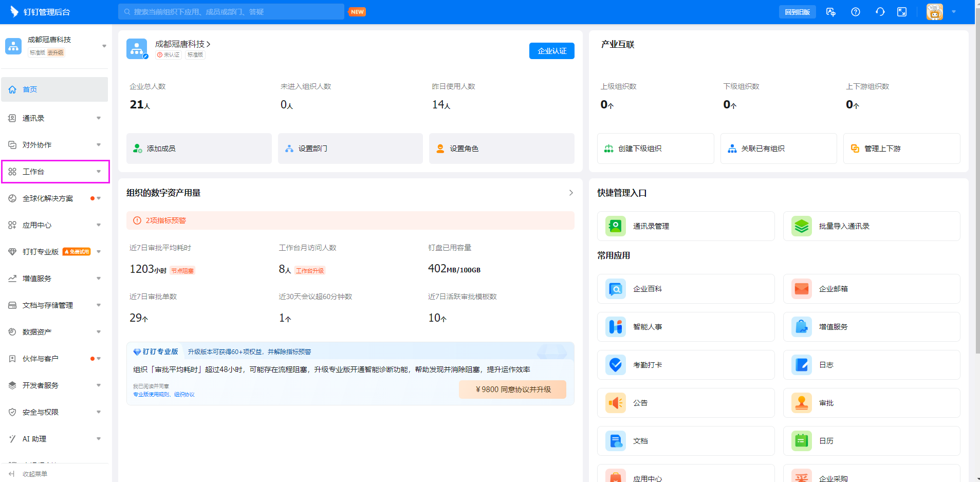Open 增值服务 app card icon
The image size is (980, 482).
[802, 327]
